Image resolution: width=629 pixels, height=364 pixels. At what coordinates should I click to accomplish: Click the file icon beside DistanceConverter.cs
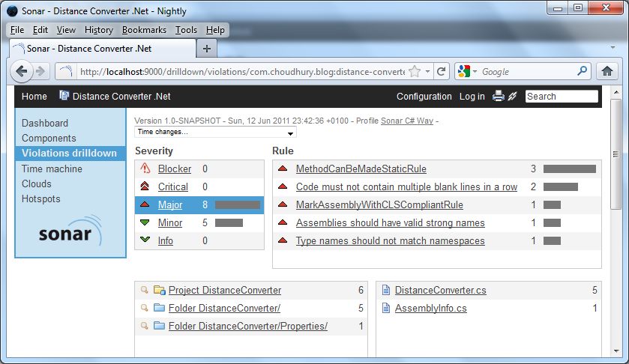pos(386,289)
